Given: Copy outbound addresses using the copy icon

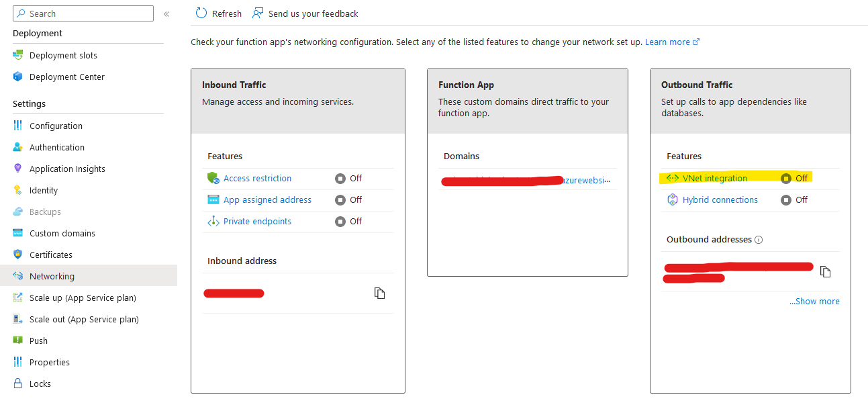Looking at the screenshot, I should tap(826, 271).
